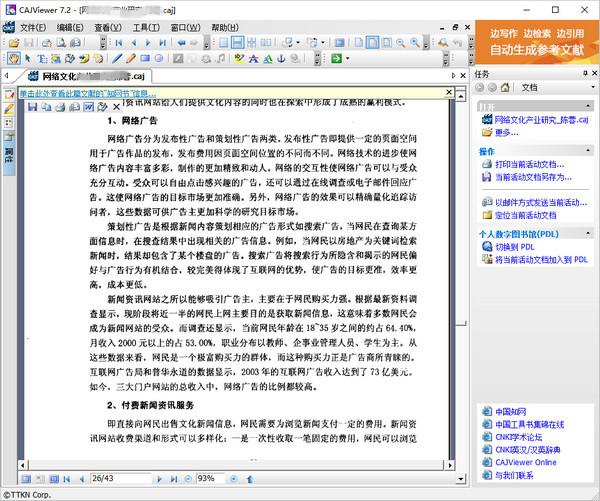Toggle left pane button in bottom bar
This screenshot has height=501, width=600.
[26, 479]
